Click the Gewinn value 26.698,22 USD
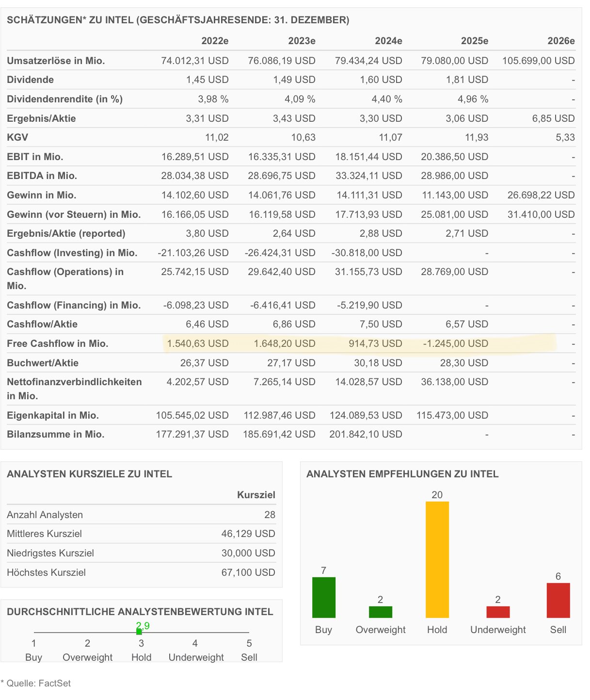The height and width of the screenshot is (700, 590). [541, 195]
